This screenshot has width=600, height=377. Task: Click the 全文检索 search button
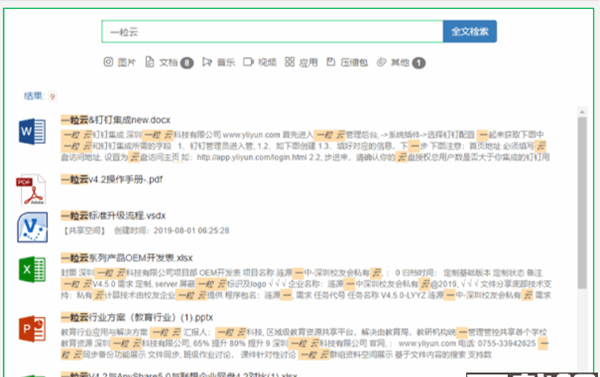coord(470,31)
